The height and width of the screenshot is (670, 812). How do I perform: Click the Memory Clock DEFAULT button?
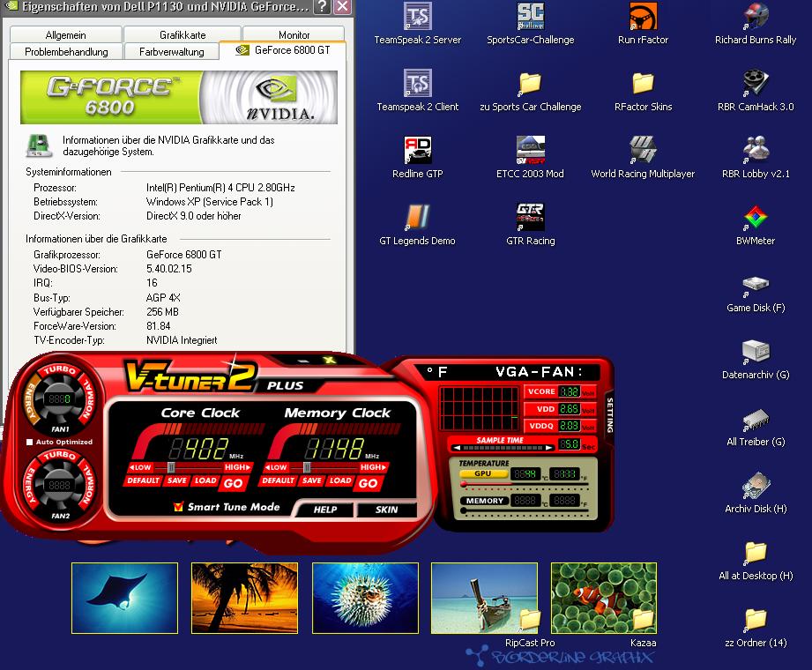[278, 480]
